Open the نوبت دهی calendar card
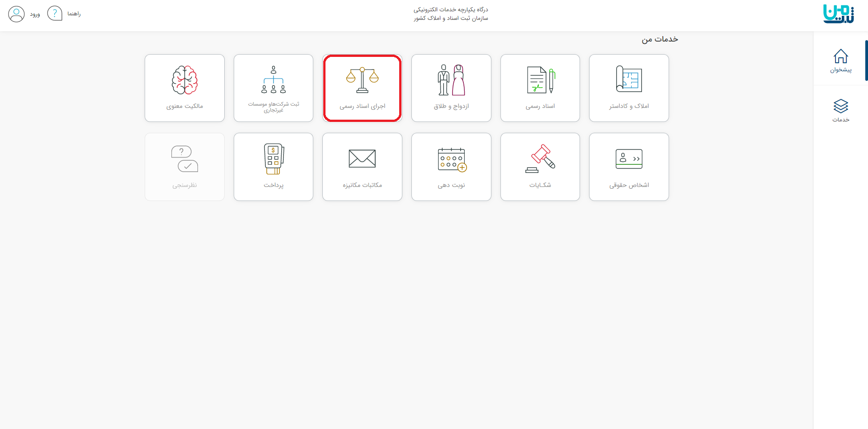This screenshot has height=429, width=868. tap(451, 167)
